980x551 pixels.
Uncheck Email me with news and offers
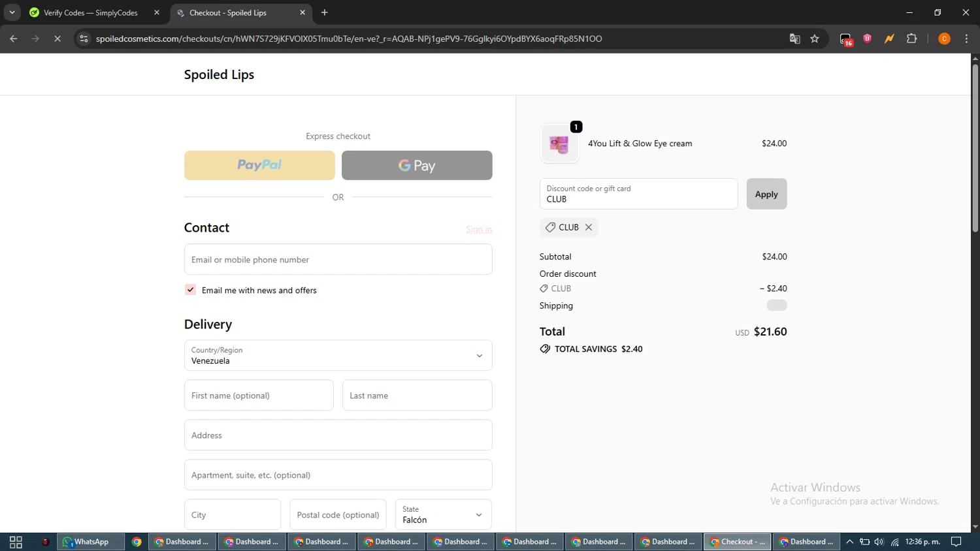click(190, 290)
